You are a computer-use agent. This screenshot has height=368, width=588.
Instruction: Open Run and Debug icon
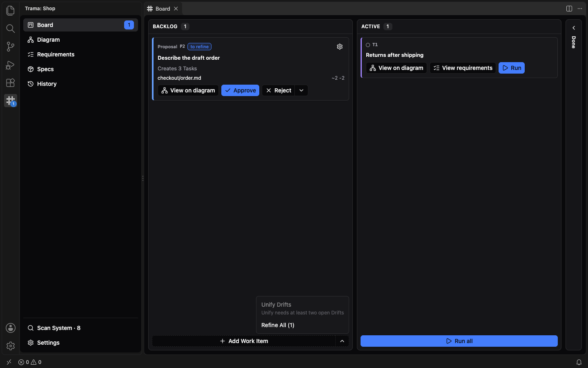pyautogui.click(x=11, y=65)
